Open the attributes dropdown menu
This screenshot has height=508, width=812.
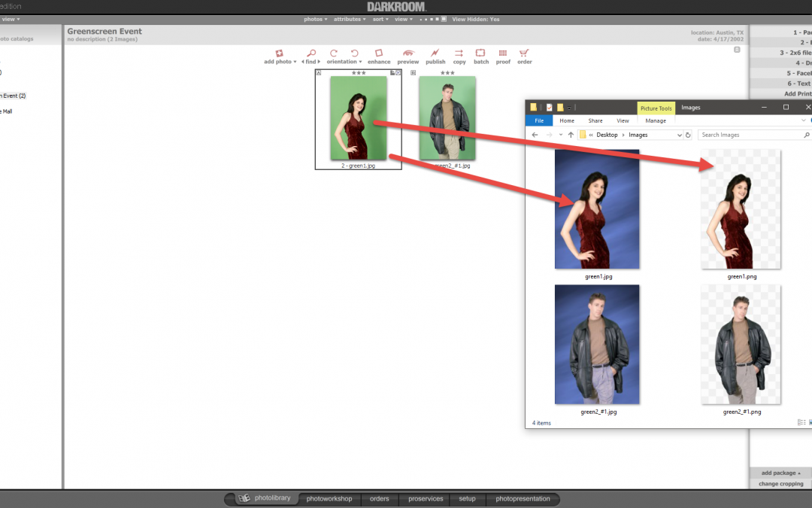coord(350,19)
